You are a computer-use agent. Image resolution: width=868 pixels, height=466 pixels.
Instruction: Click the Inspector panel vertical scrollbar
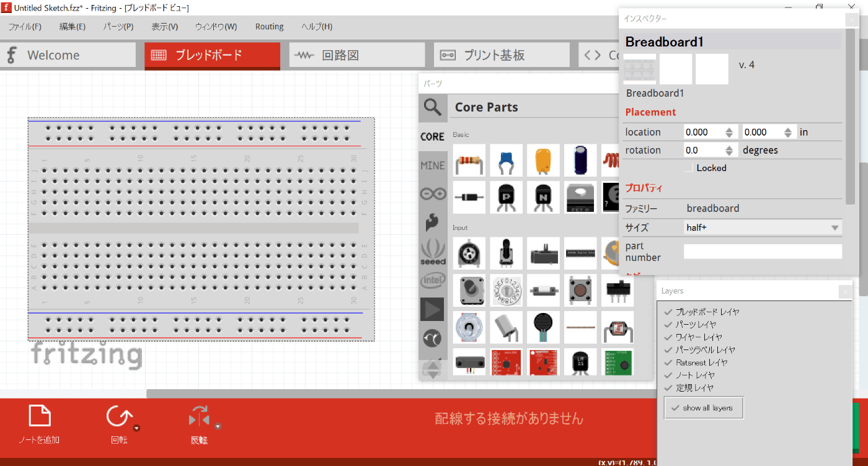851,116
